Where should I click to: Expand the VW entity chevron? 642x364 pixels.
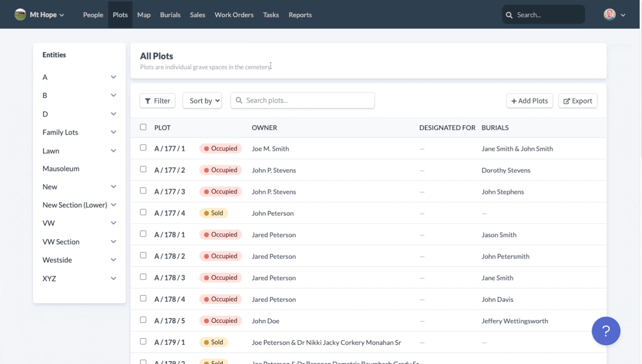[x=114, y=223]
